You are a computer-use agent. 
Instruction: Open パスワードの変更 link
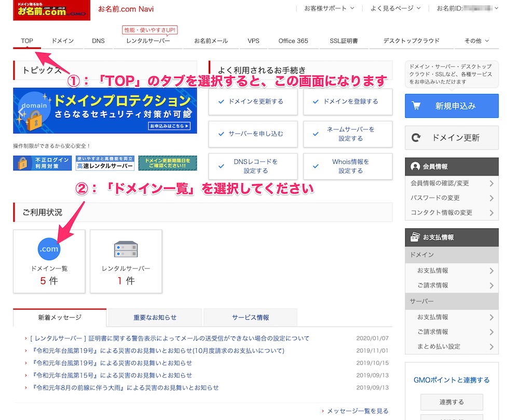[452, 198]
